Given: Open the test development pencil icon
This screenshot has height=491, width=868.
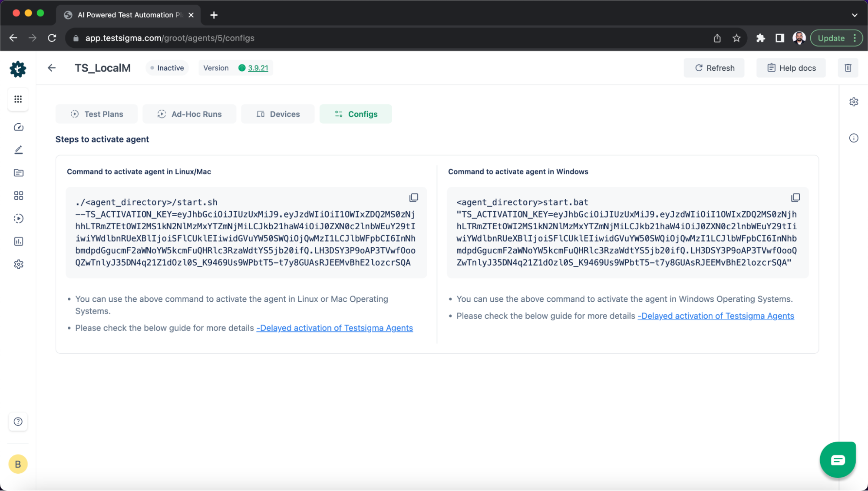Looking at the screenshot, I should [18, 150].
